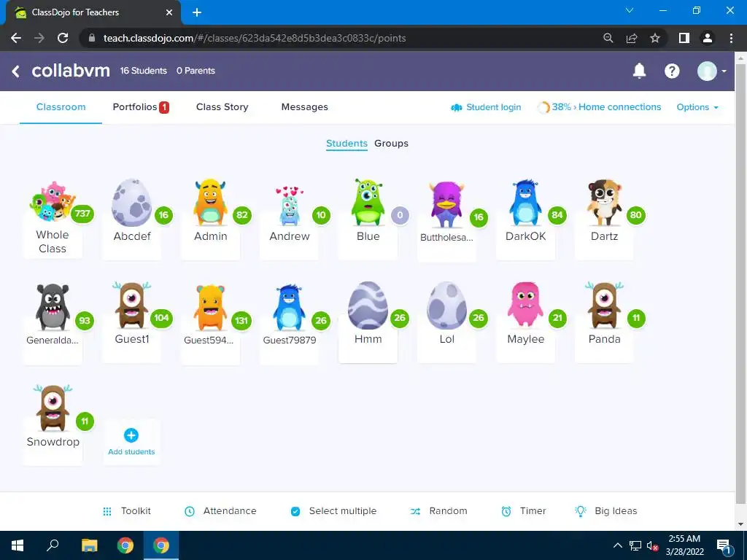Click the 0 Parents header text

coord(196,71)
